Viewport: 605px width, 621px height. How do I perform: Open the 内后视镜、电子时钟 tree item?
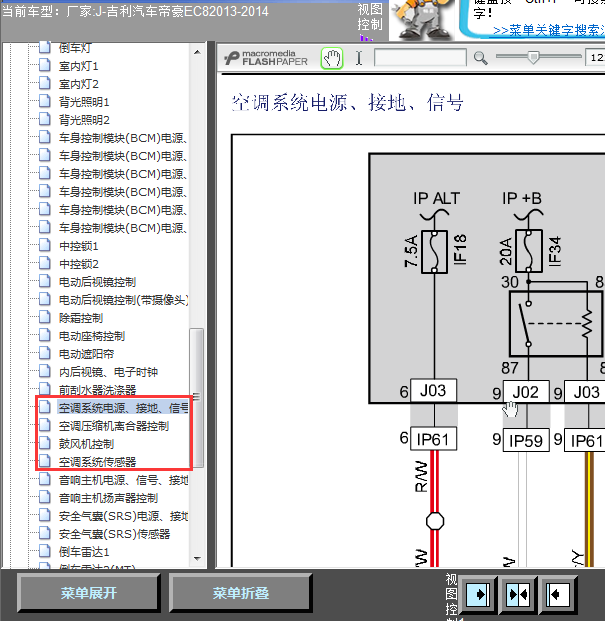108,372
